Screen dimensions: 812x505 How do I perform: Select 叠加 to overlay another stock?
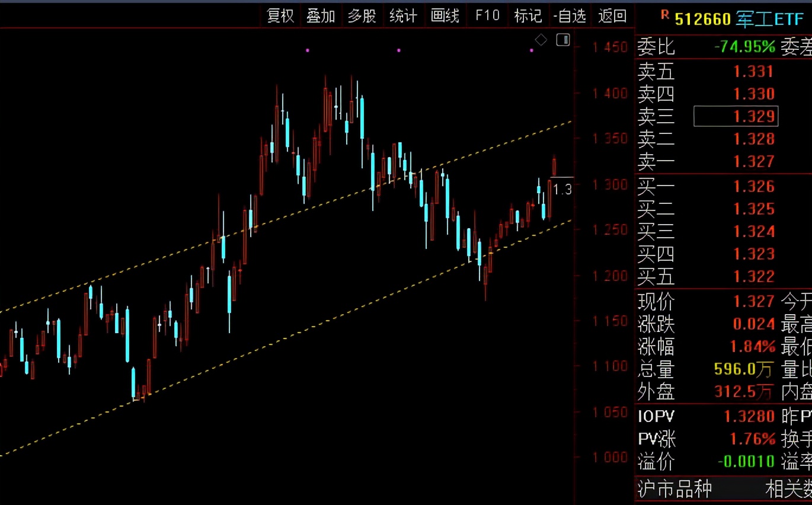pyautogui.click(x=321, y=16)
